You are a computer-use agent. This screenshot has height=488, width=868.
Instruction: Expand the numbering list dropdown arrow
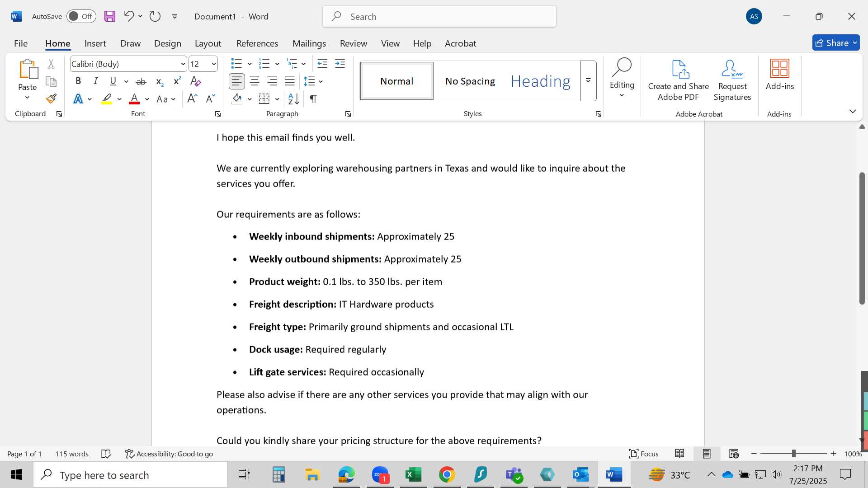click(277, 64)
